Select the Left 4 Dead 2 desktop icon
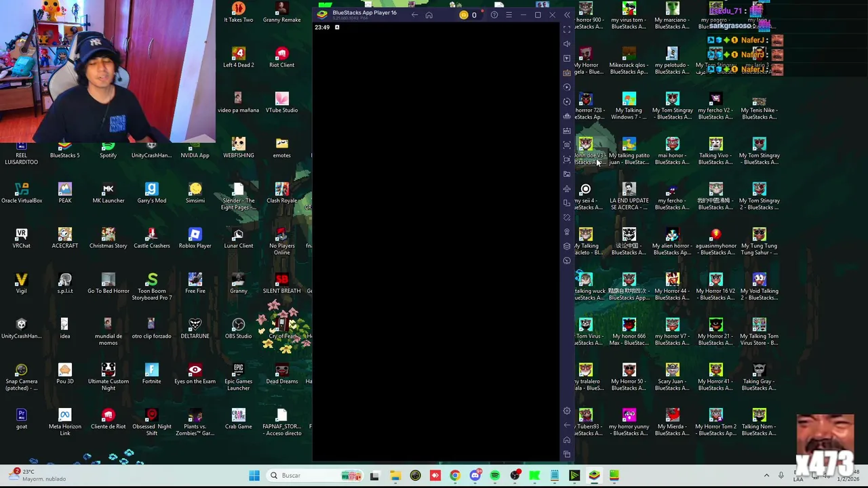The height and width of the screenshot is (488, 868). [239, 57]
